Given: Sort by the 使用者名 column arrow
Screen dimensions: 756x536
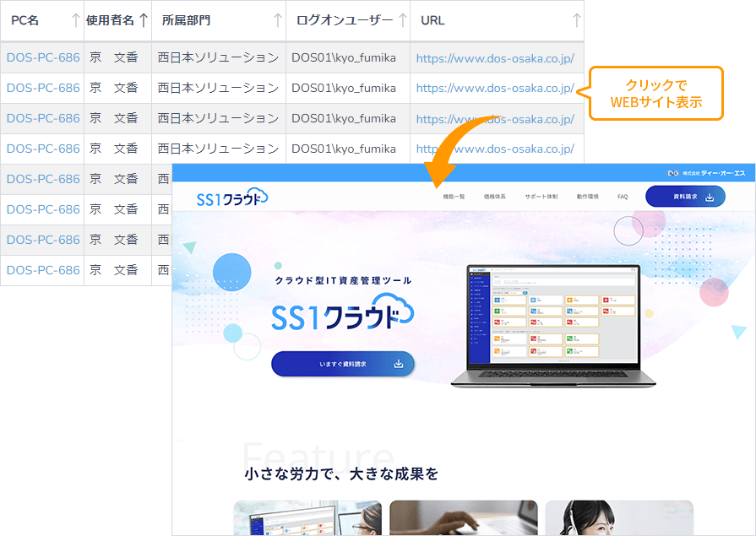Looking at the screenshot, I should coord(144,21).
